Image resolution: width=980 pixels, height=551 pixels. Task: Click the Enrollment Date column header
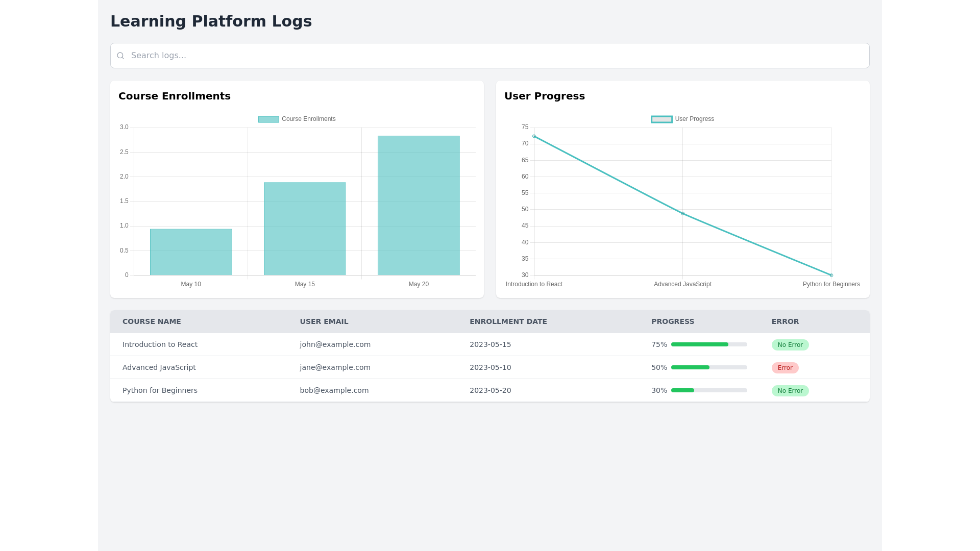(508, 322)
